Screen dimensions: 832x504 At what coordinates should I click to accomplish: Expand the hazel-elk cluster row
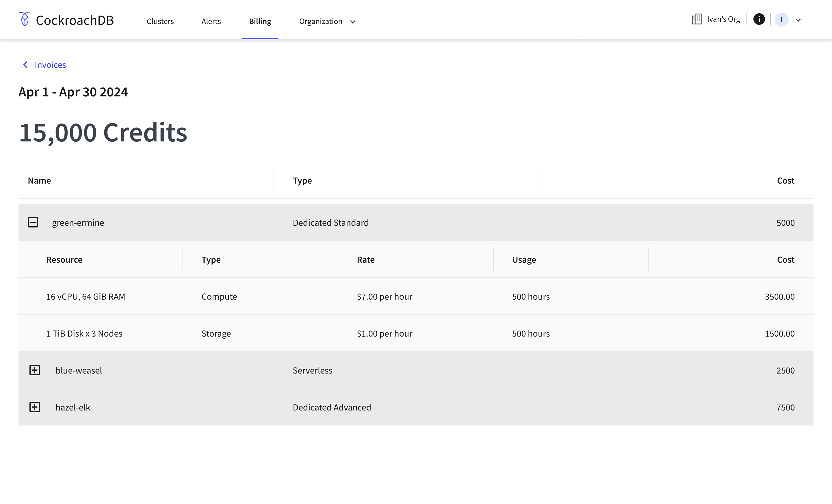34,407
